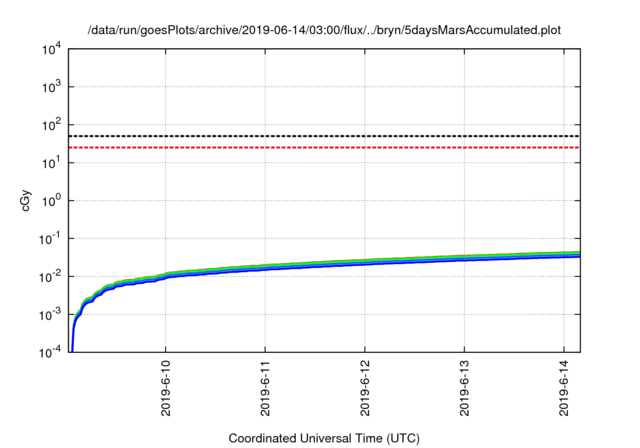Click the 2019-6-12 date tick label
The image size is (640, 448).
click(365, 388)
